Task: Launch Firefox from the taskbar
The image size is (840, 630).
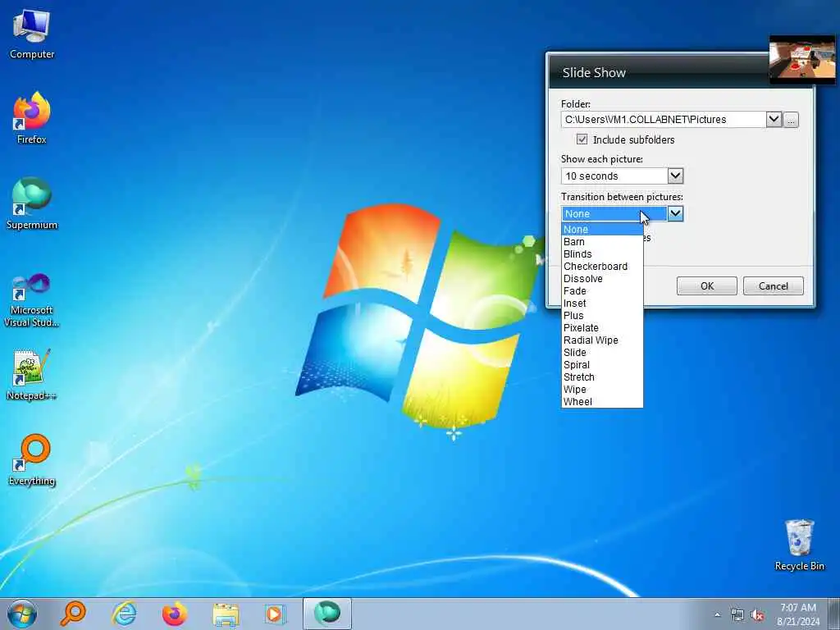Action: click(175, 614)
